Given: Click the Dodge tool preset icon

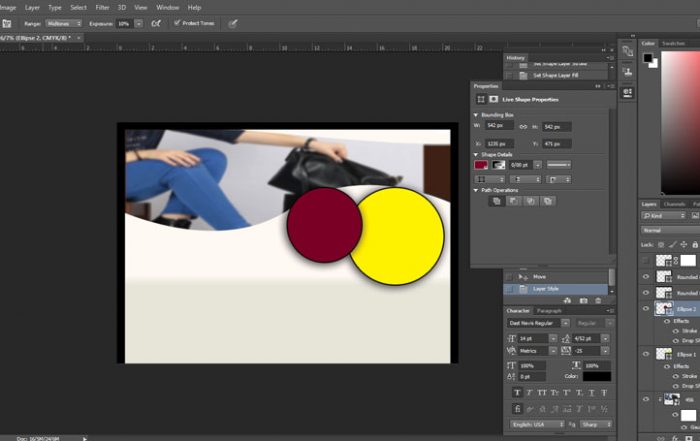Looking at the screenshot, I should tap(6, 24).
